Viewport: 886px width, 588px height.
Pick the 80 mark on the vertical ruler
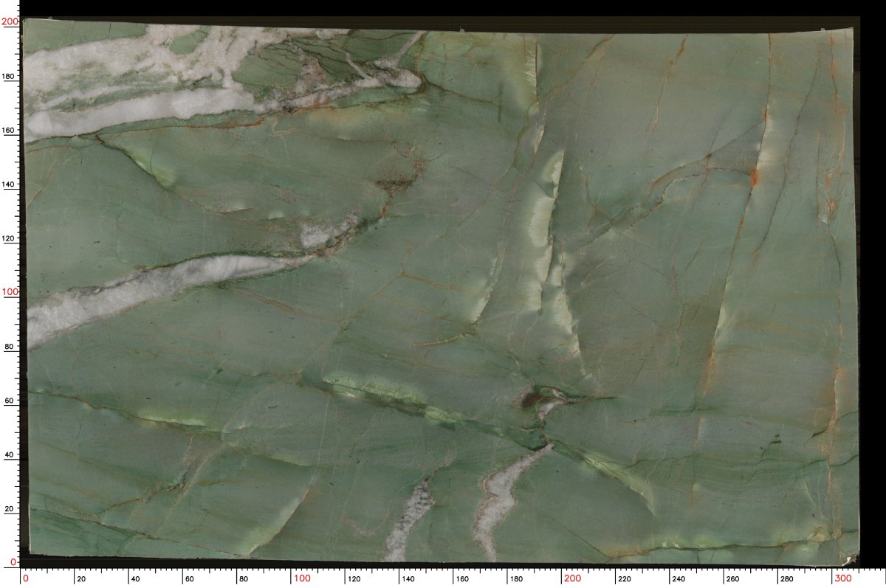[x=10, y=347]
